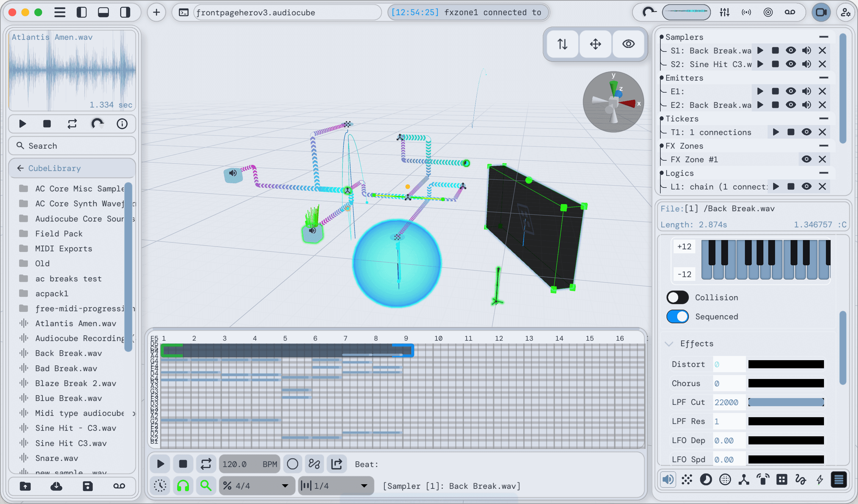Disable the Sequenced switch
This screenshot has height=504, width=858.
[677, 316]
